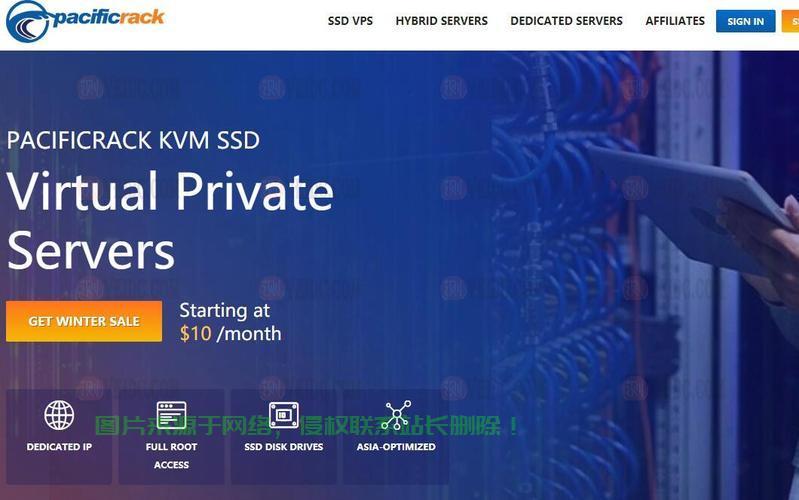Click the orange button beside Sign In
799x500 pixels.
point(790,21)
